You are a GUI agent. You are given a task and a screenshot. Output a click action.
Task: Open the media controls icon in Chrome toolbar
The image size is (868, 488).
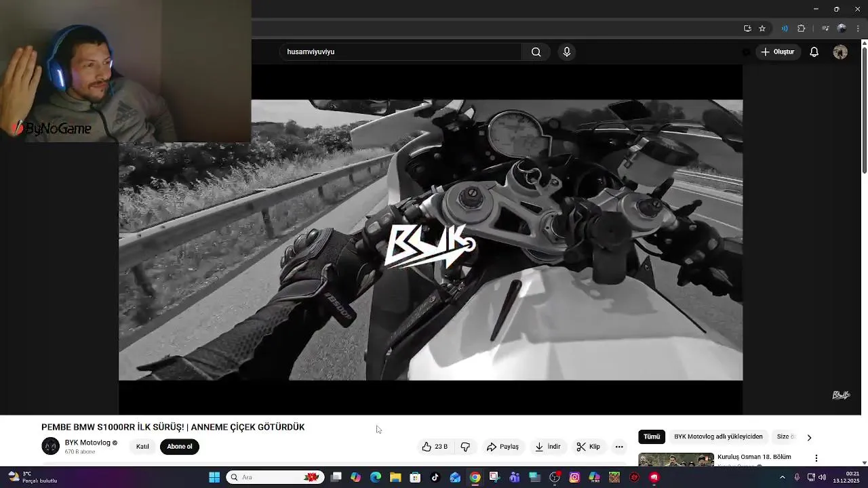[825, 28]
